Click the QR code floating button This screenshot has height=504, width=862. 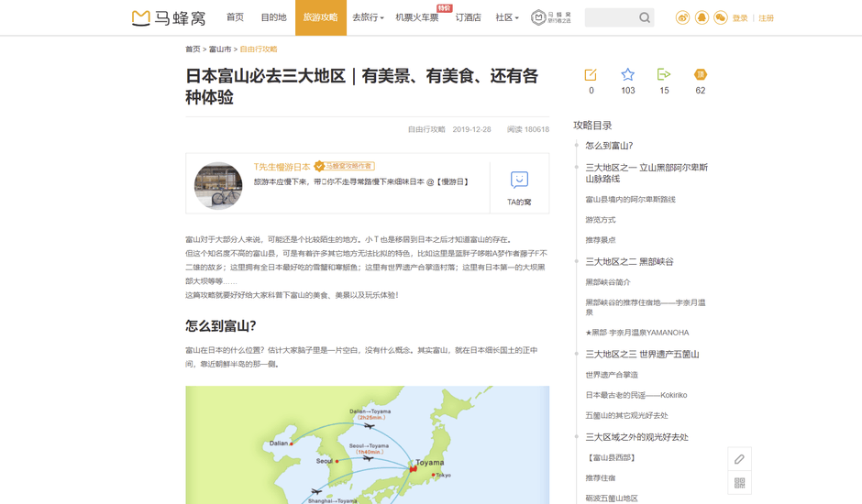click(739, 483)
